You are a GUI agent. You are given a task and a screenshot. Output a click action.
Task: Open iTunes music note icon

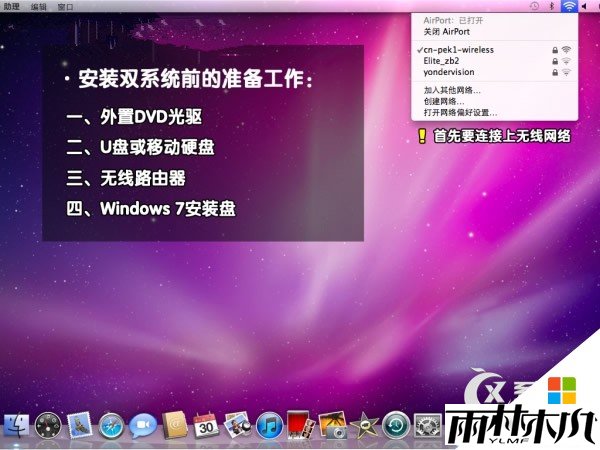point(269,426)
